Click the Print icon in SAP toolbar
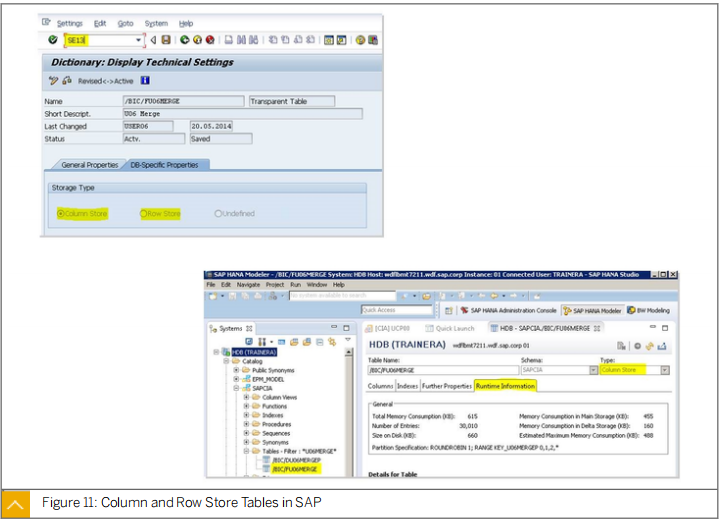Image resolution: width=719 pixels, height=521 pixels. [x=228, y=40]
